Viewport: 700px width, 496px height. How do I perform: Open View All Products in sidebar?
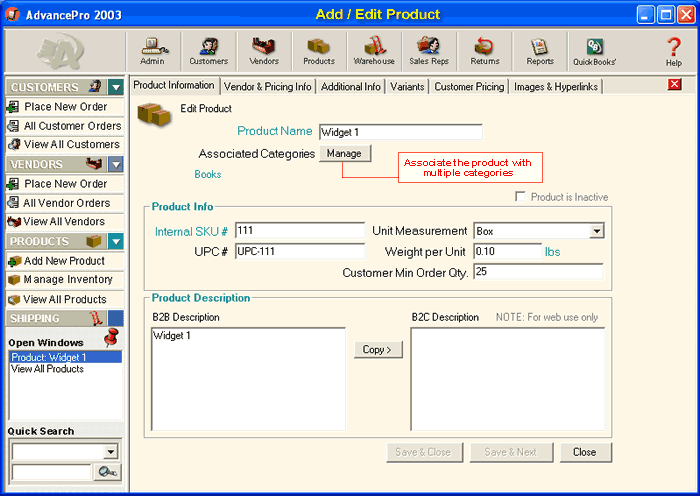65,299
